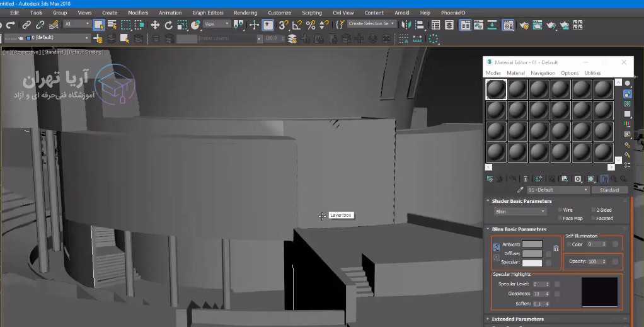Activate Select and Rotate tool

(168, 25)
